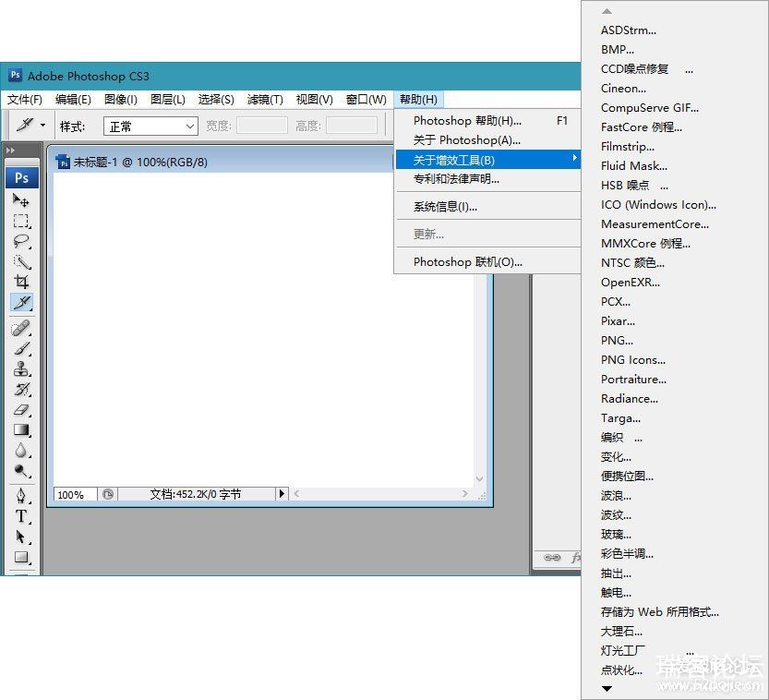Open the 视图(V) menu
Image resolution: width=769 pixels, height=700 pixels.
click(x=315, y=100)
